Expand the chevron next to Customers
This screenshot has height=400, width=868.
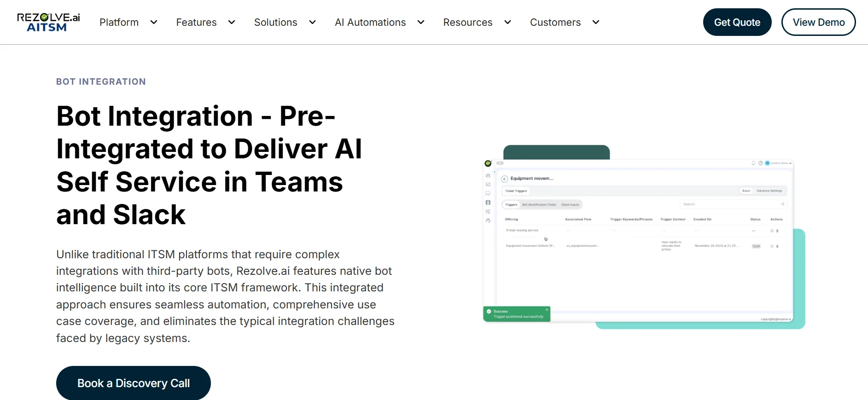tap(596, 22)
